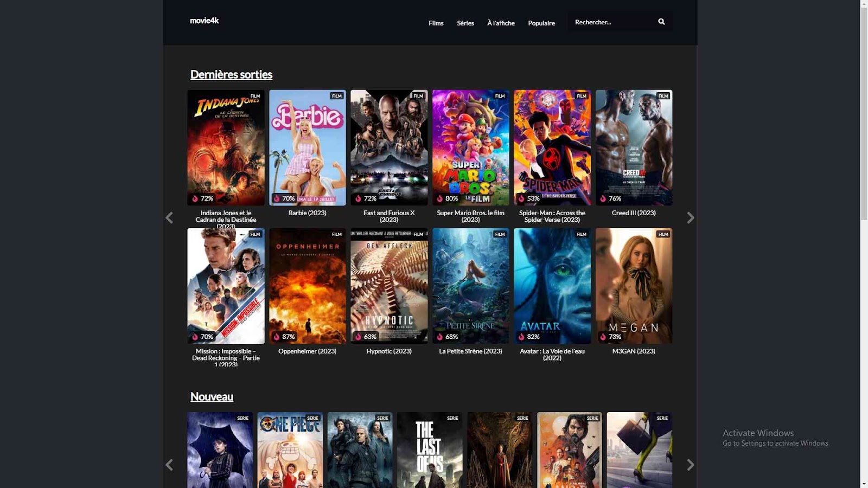Image resolution: width=868 pixels, height=488 pixels.
Task: Click the flame icon on Avatar 82% rating
Action: coord(521,337)
